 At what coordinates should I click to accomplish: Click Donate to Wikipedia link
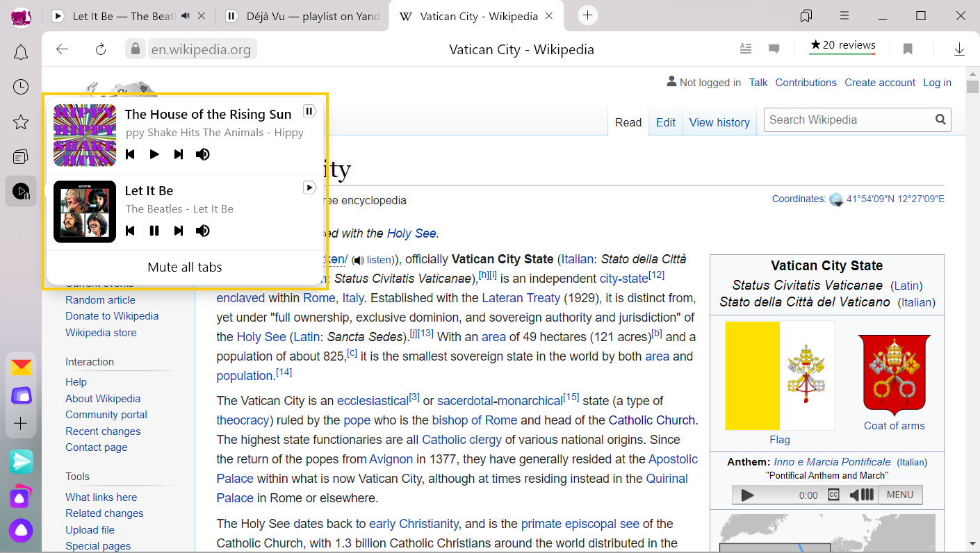pyautogui.click(x=112, y=316)
